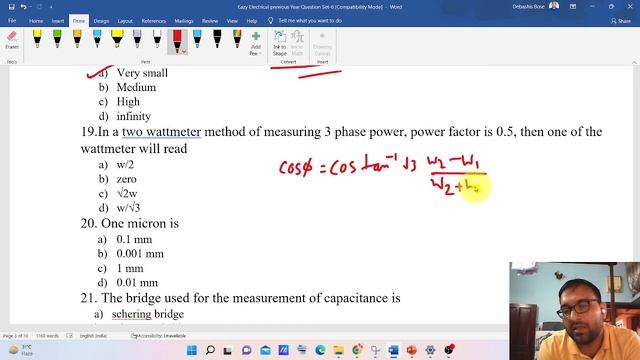The image size is (640, 360).
Task: Select the rainbow multicolor pen
Action: point(237,39)
